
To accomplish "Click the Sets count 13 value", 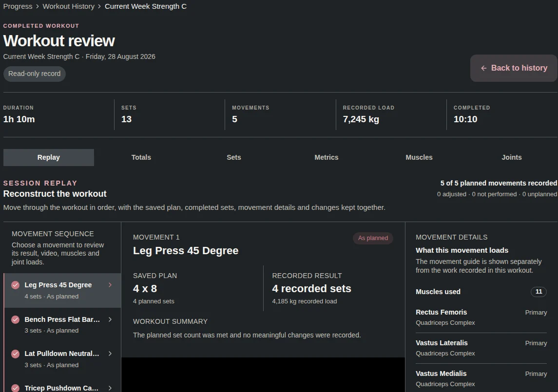I will point(126,119).
